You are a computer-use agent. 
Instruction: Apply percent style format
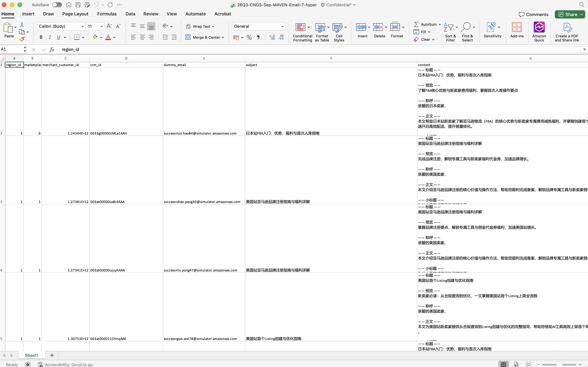(249, 37)
